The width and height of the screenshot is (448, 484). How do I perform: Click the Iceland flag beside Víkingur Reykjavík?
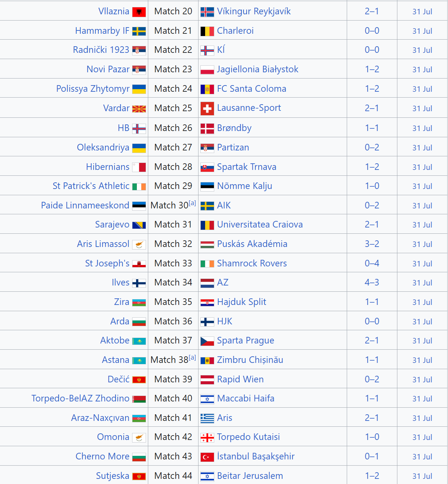click(x=207, y=12)
